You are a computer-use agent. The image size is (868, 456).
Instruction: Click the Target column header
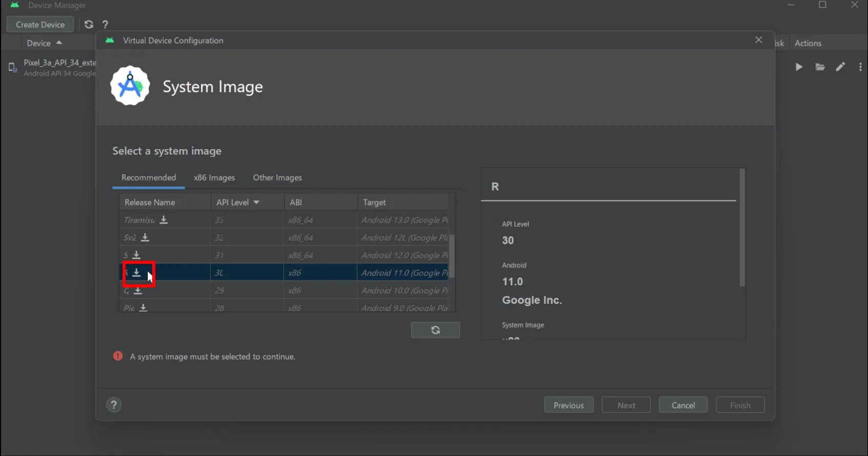[x=403, y=202]
